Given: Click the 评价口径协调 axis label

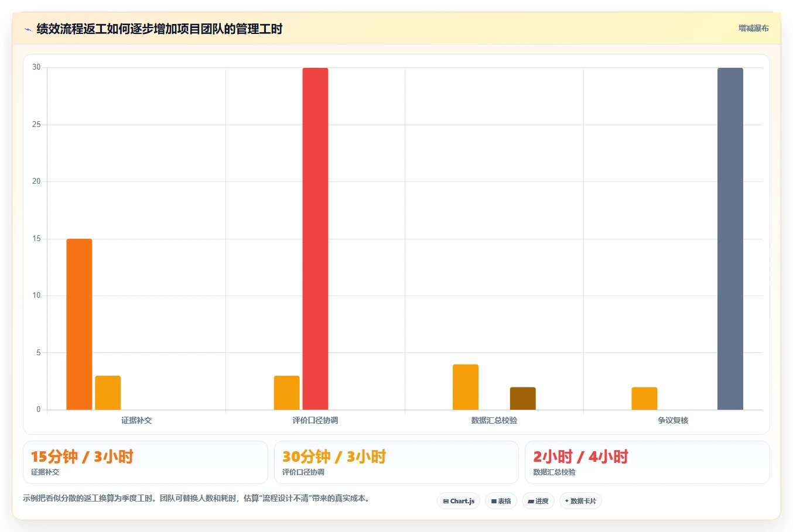Looking at the screenshot, I should [x=315, y=420].
